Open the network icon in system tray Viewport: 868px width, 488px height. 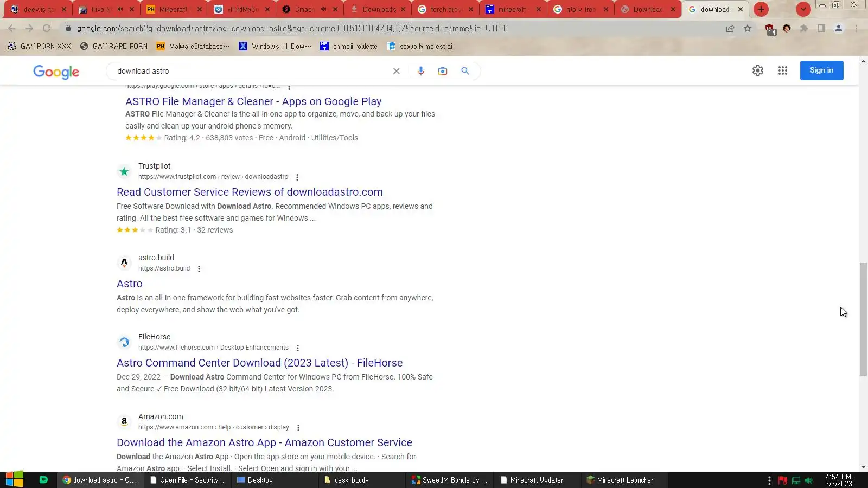click(796, 480)
